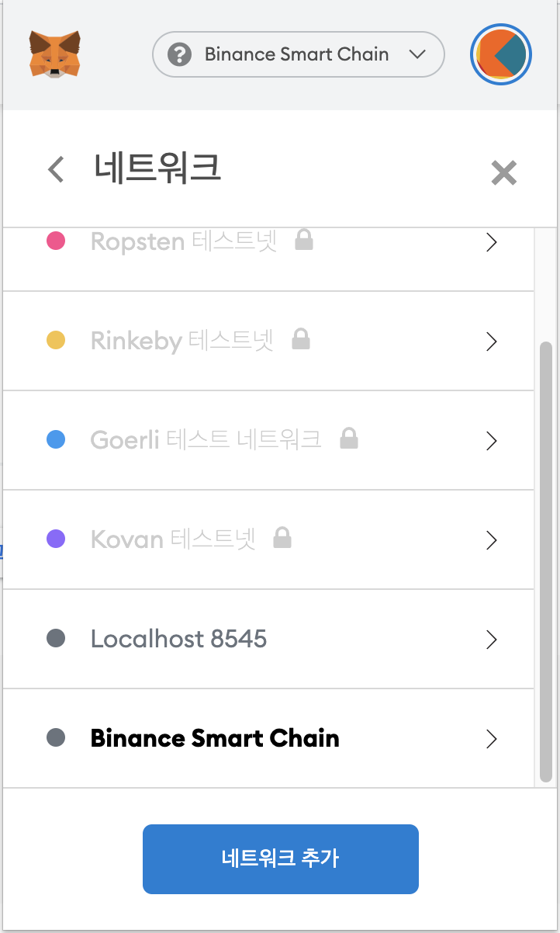The height and width of the screenshot is (933, 560).
Task: Select the Goerli 테스트 네트워크 entry
Action: 268,440
